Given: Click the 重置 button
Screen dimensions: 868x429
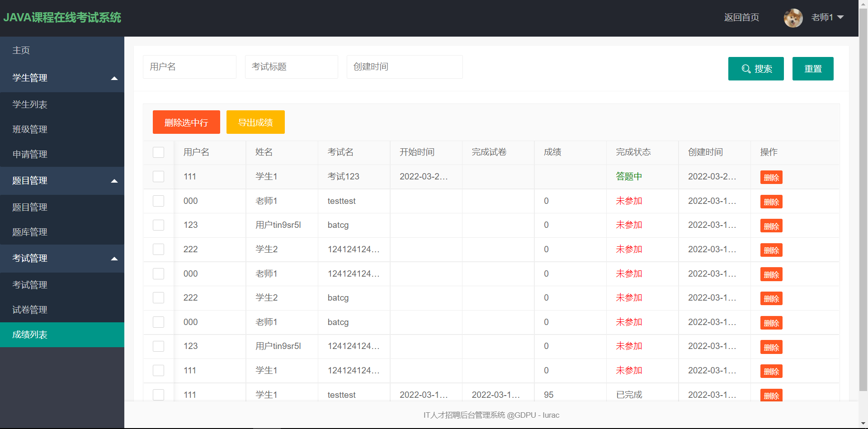Looking at the screenshot, I should (x=813, y=69).
